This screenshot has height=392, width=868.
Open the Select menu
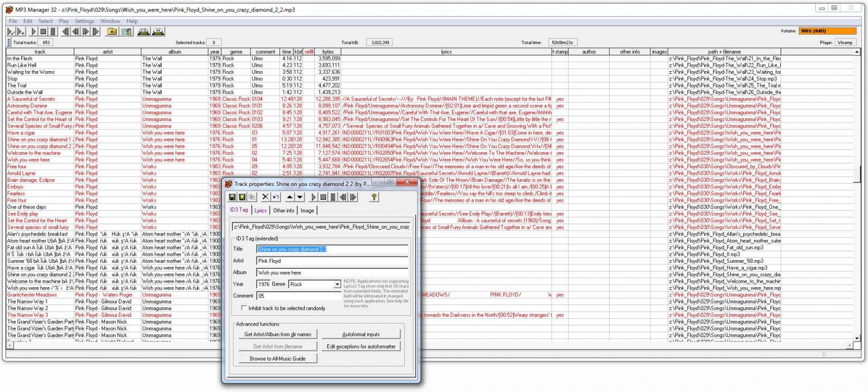point(46,21)
